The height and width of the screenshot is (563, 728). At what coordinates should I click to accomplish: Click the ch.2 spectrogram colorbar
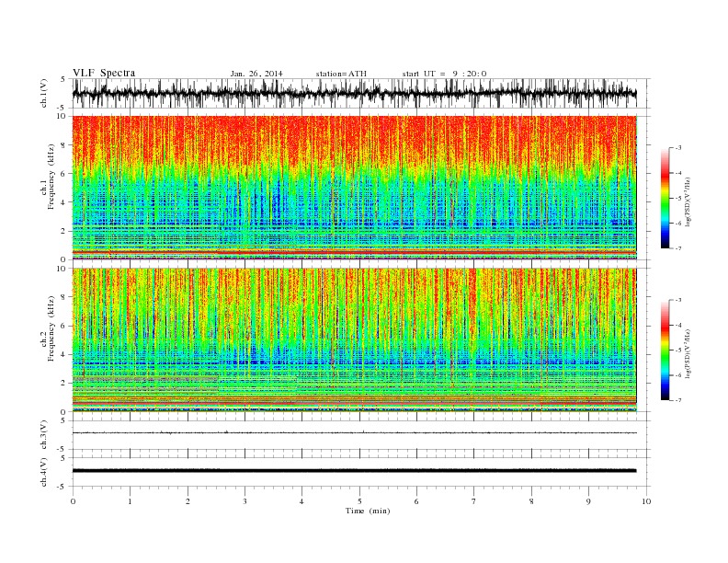click(x=665, y=350)
